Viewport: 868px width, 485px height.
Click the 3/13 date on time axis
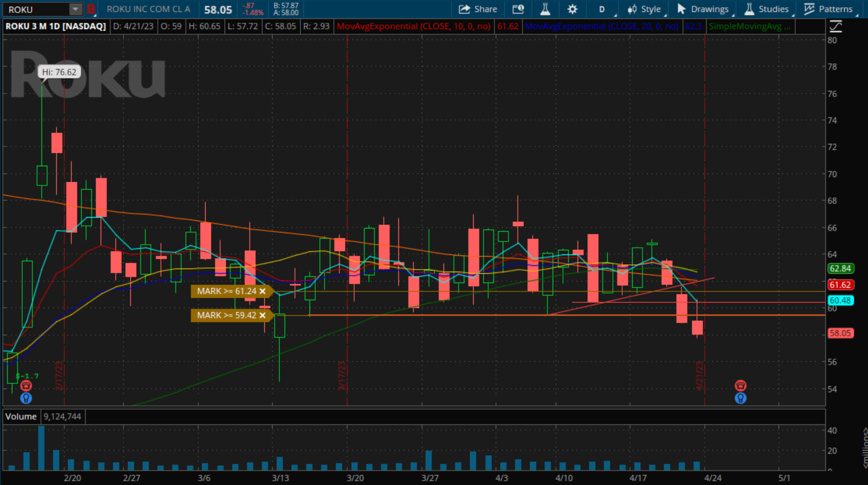point(281,478)
